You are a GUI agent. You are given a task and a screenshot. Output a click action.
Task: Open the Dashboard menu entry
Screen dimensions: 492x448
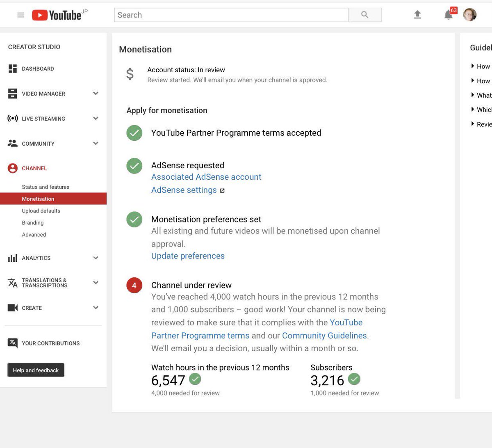(38, 69)
